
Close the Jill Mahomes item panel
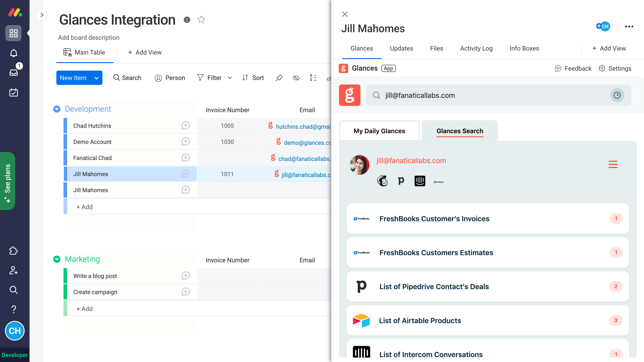(345, 14)
